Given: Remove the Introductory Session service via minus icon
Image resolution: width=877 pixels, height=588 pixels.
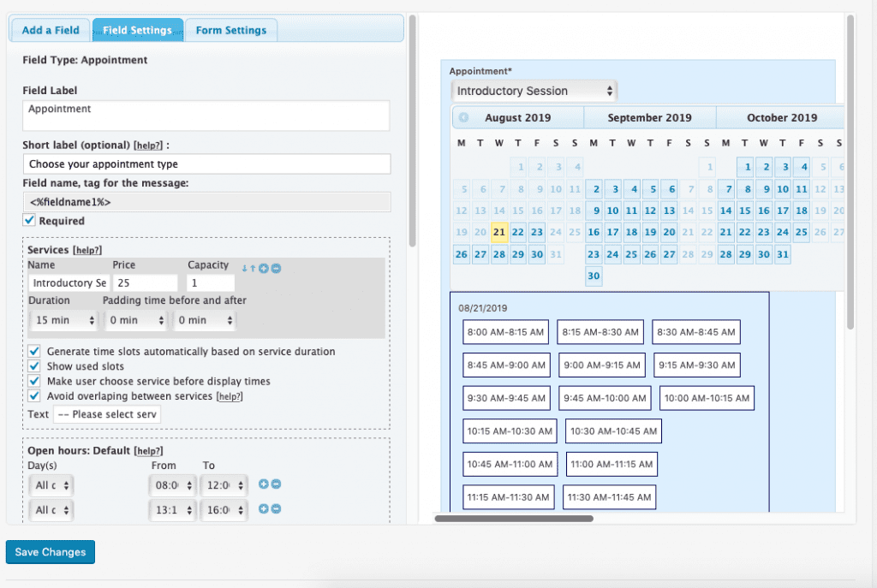Looking at the screenshot, I should tap(276, 267).
